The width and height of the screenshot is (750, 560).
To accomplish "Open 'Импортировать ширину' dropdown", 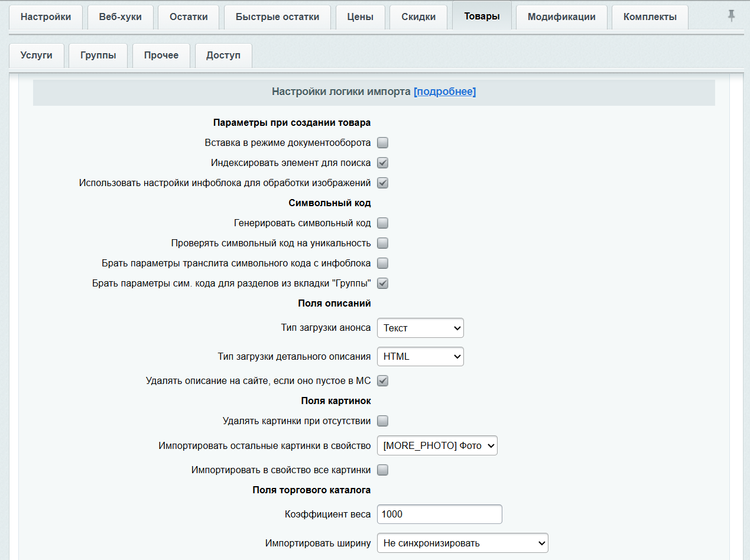I will pos(462,543).
